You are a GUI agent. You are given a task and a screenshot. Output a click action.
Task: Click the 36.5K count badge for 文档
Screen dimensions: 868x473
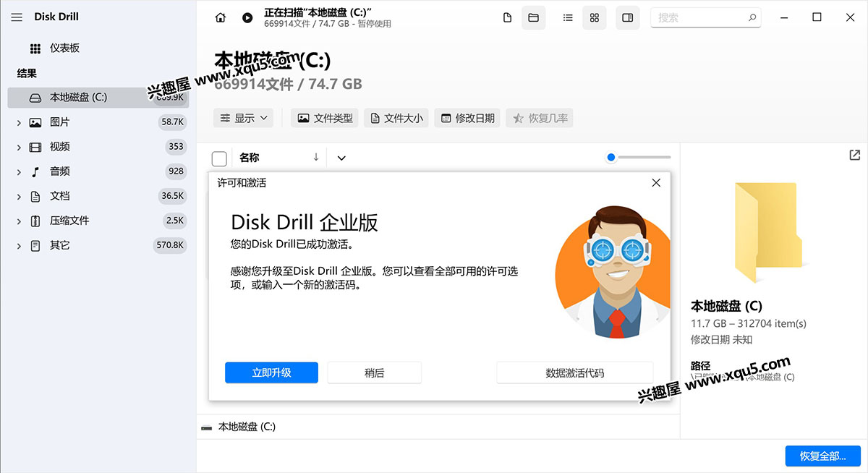[x=173, y=196]
